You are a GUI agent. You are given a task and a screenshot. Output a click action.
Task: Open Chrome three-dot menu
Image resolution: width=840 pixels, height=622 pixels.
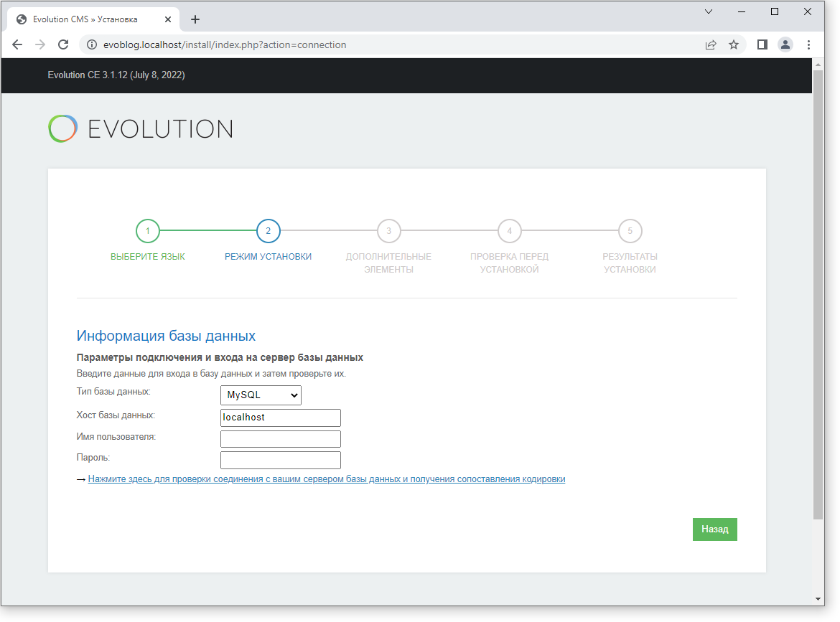click(x=809, y=44)
